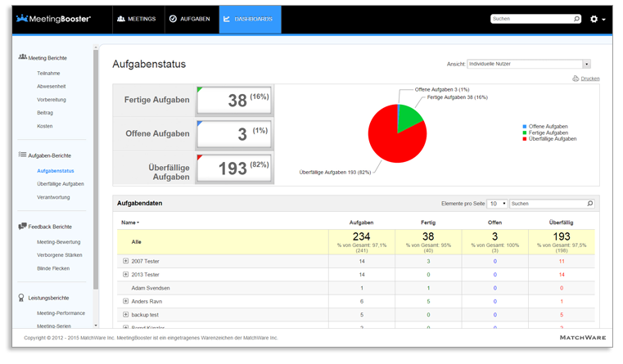Viewport: 623px width, 364px height.
Task: Click the MeetingBooster logo
Action: click(x=53, y=19)
